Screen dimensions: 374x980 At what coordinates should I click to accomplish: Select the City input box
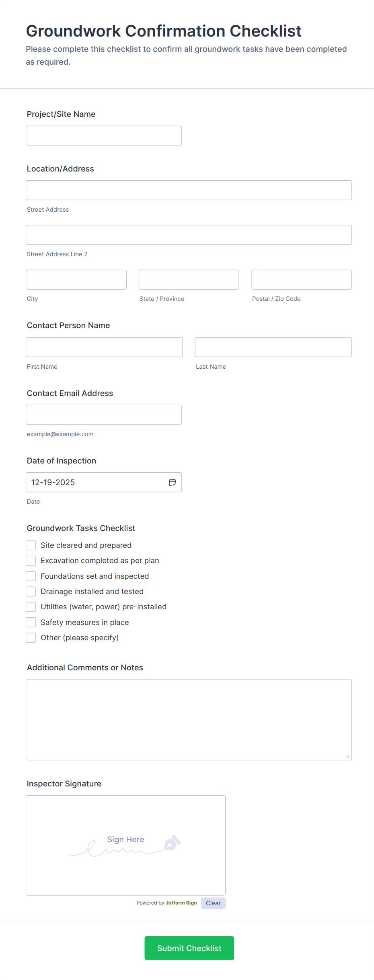pos(76,279)
